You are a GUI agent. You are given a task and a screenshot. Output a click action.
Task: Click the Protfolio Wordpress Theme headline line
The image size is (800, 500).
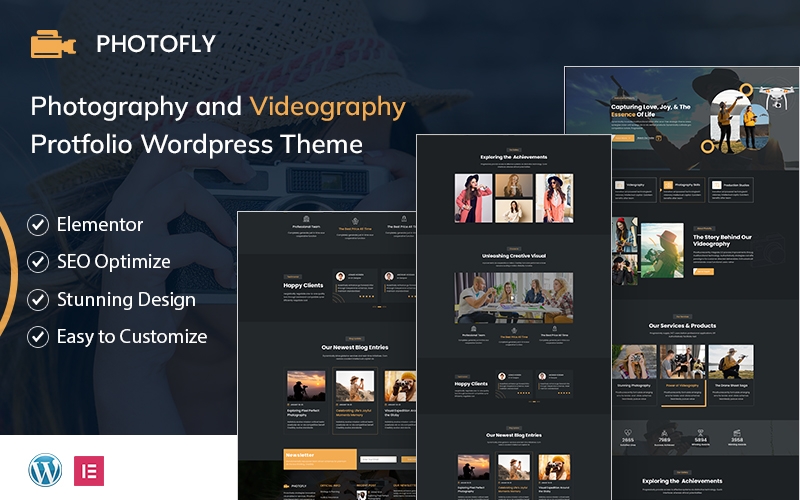point(196,144)
